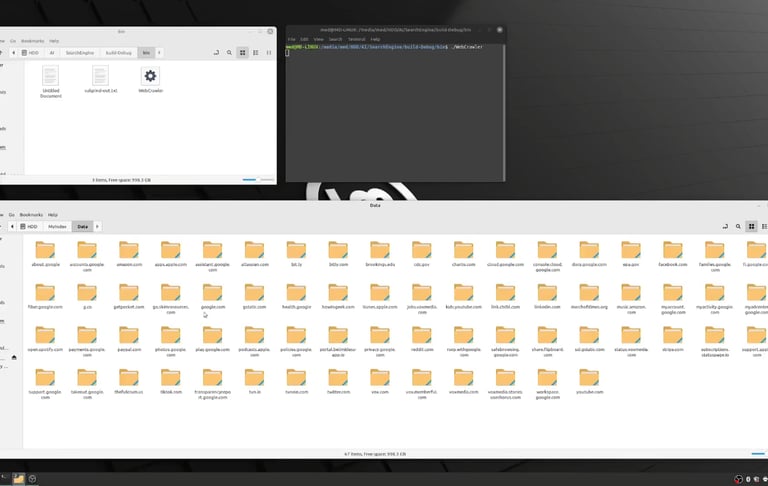This screenshot has height=486, width=768.
Task: Select the amazon.com folder
Action: pyautogui.click(x=129, y=254)
